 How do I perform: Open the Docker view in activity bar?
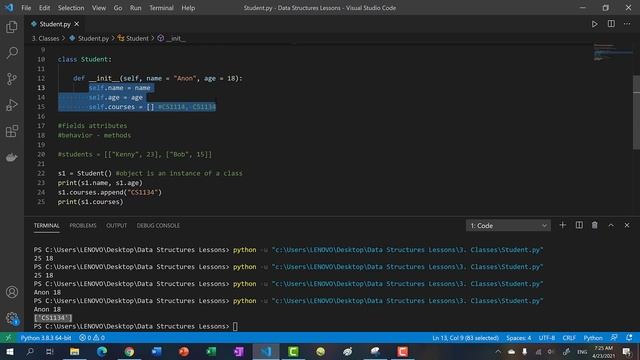click(x=12, y=157)
